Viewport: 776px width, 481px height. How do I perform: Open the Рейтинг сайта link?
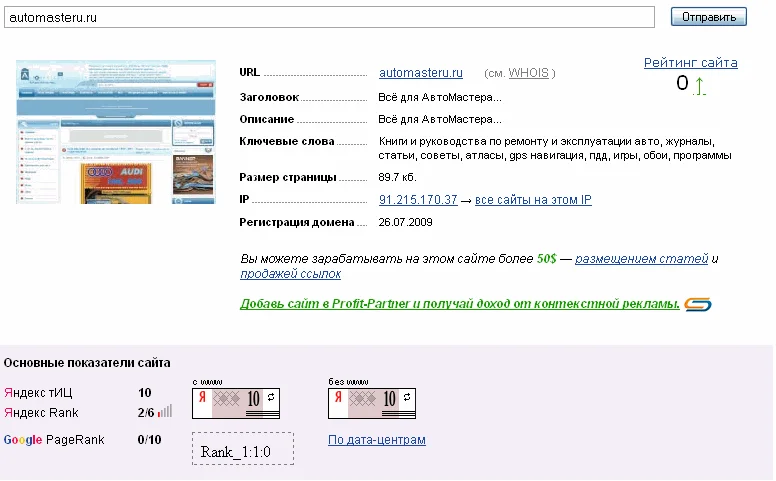tap(690, 63)
